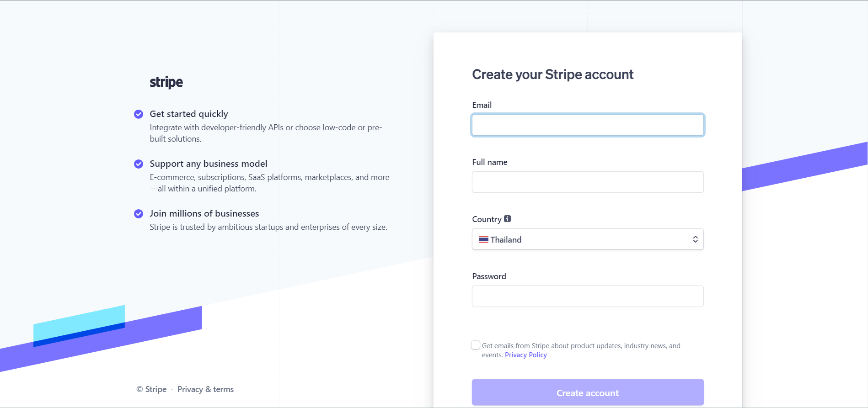Select the Password input box

(x=587, y=297)
